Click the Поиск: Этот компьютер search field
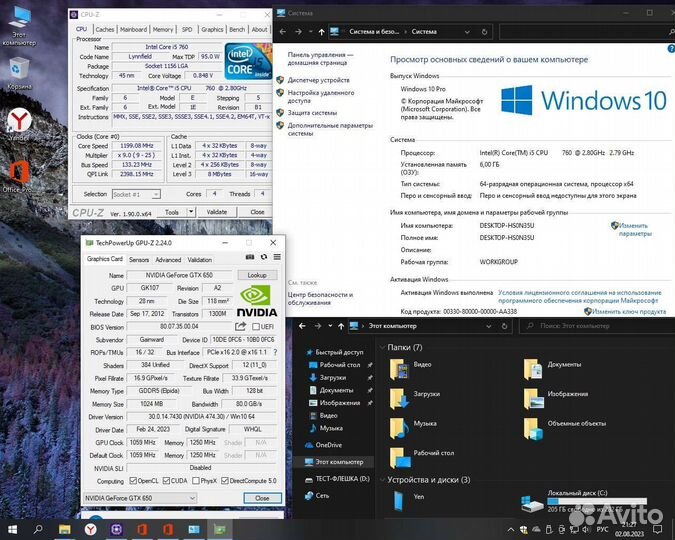This screenshot has height=540, width=675. point(597,326)
